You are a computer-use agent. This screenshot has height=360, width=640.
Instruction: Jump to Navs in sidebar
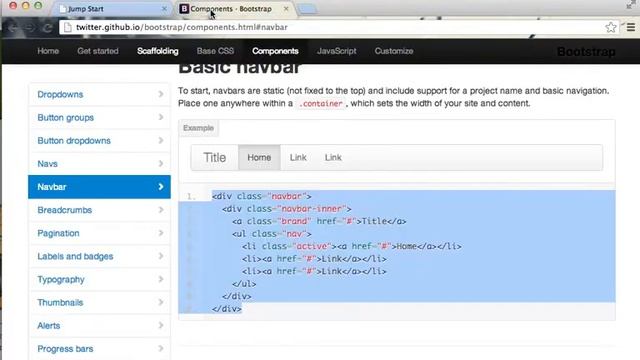tap(99, 164)
